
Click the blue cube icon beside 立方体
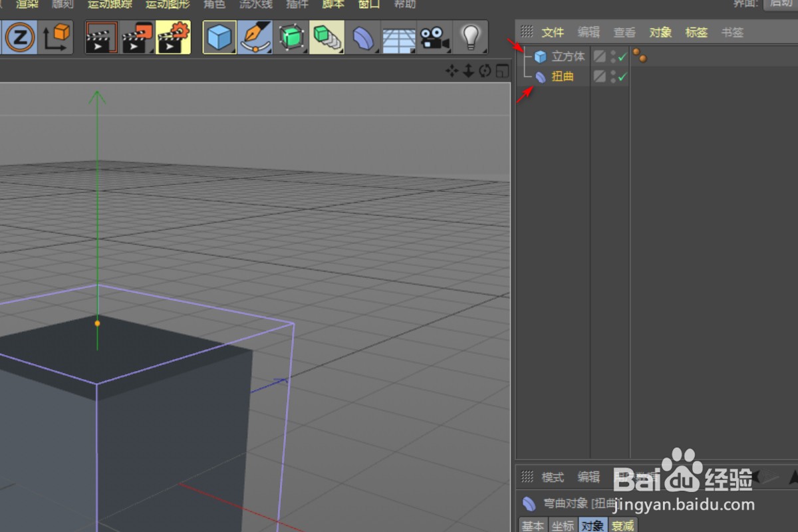coord(540,57)
